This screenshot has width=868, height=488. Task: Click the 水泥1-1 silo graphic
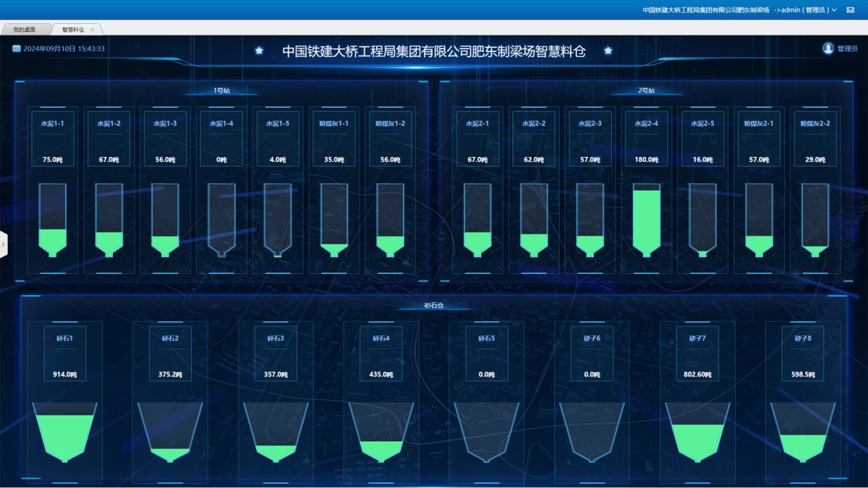(52, 219)
